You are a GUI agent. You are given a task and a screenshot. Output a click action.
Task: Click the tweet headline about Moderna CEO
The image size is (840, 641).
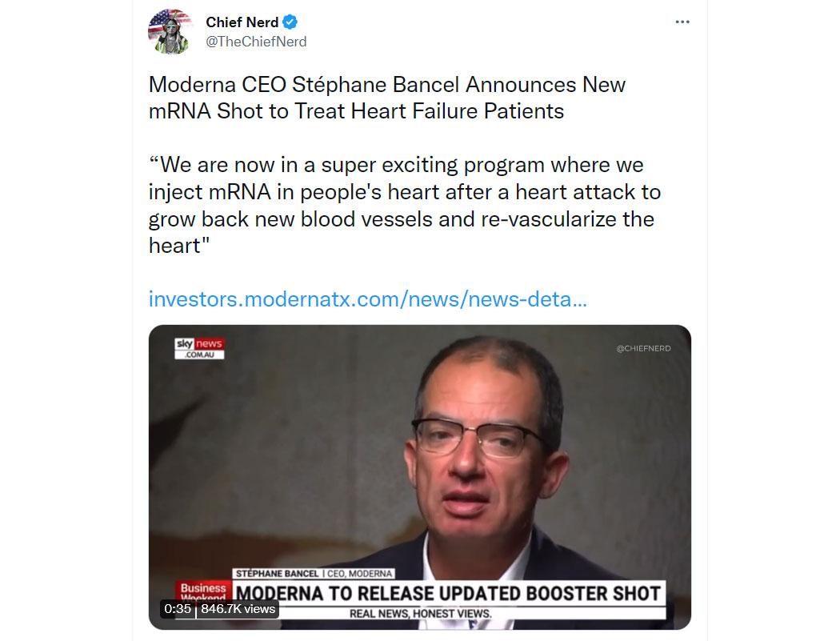(386, 98)
